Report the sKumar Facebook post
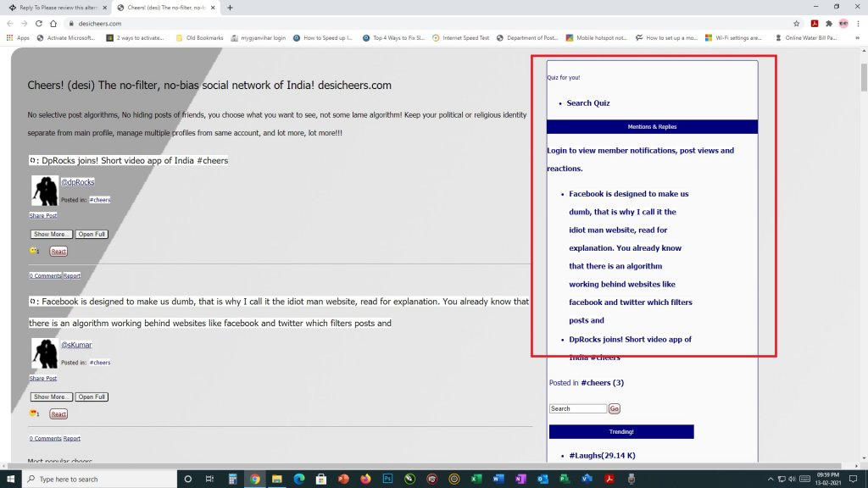868x488 pixels. tap(72, 438)
